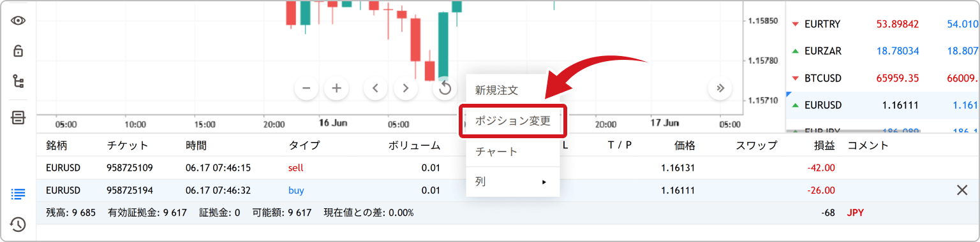Screen dimensions: 980x242
Task: Click the sell type cell
Action: (x=296, y=168)
